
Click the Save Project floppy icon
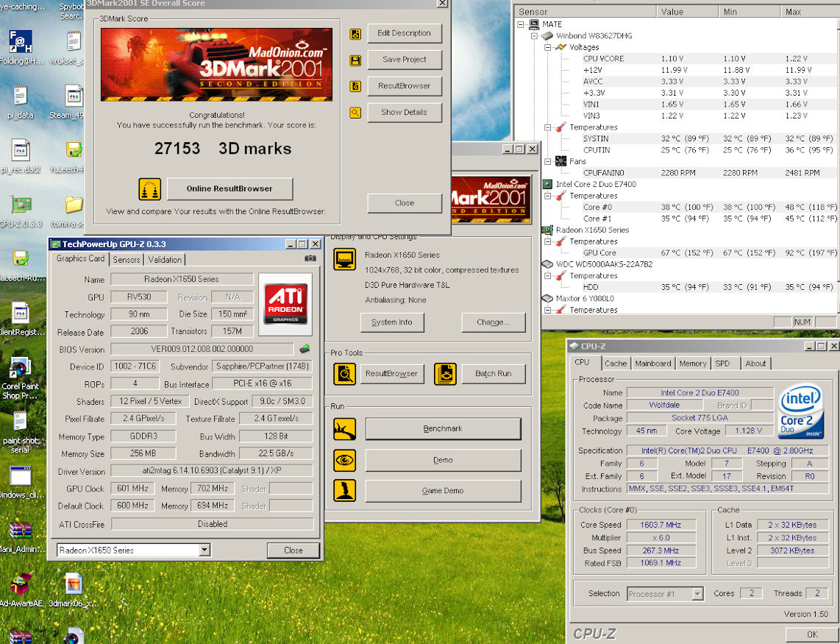[355, 60]
